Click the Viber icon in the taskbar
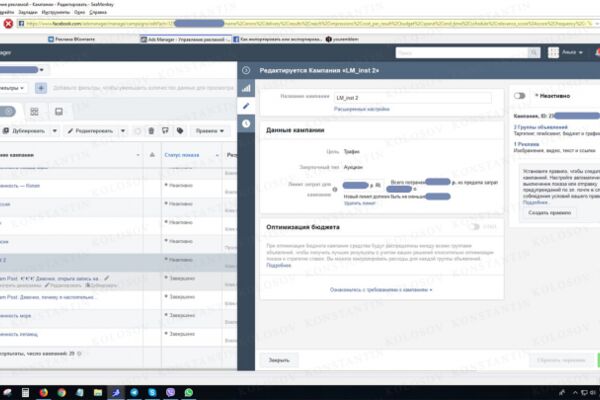The image size is (600, 400). pos(171,392)
